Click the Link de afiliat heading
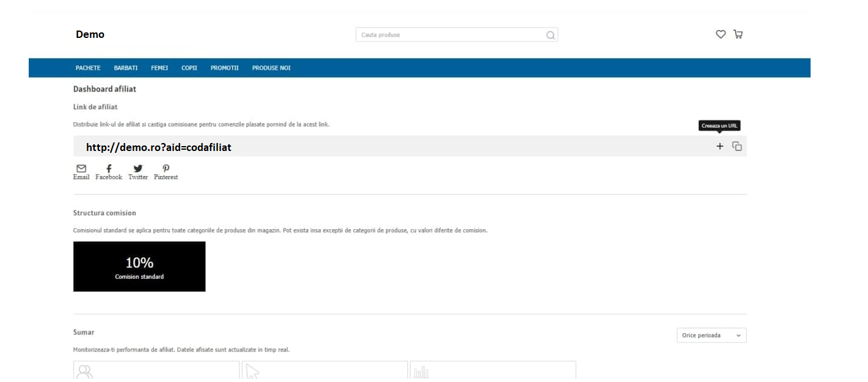 [95, 107]
